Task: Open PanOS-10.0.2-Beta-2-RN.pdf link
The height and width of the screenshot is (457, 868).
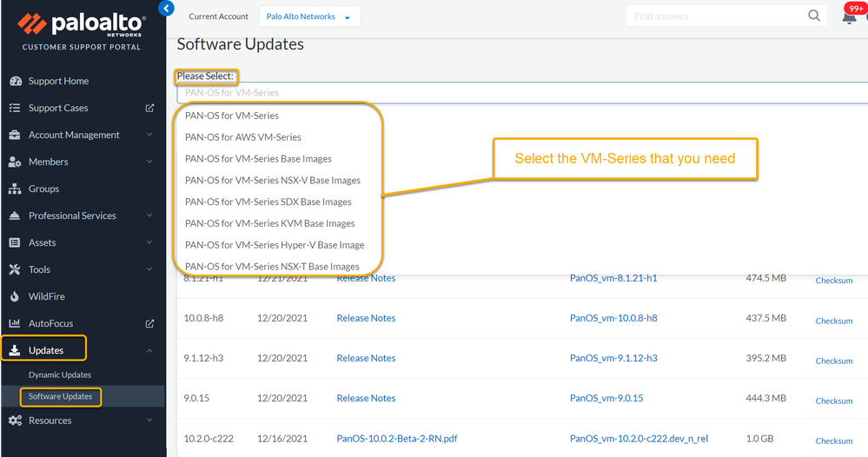Action: click(397, 438)
